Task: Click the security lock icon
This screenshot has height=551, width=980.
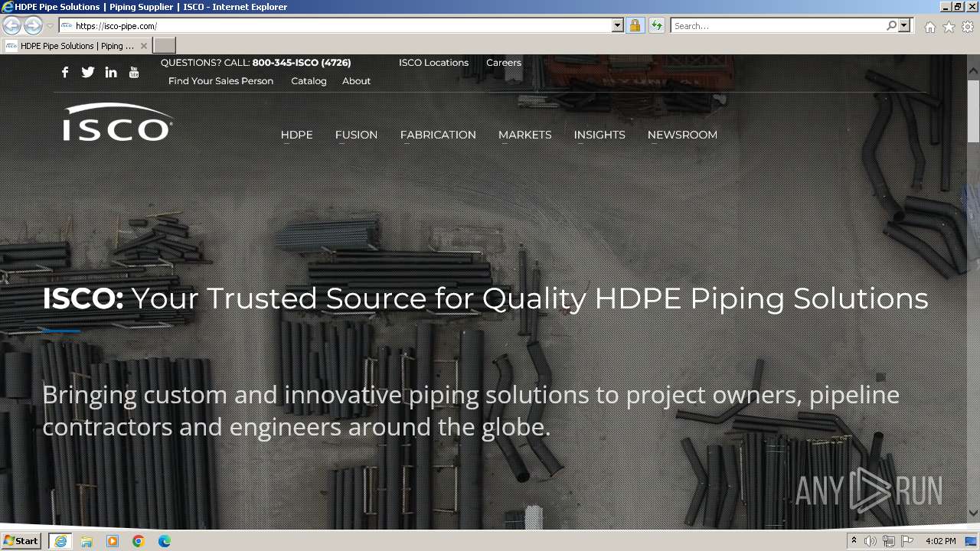Action: coord(635,25)
